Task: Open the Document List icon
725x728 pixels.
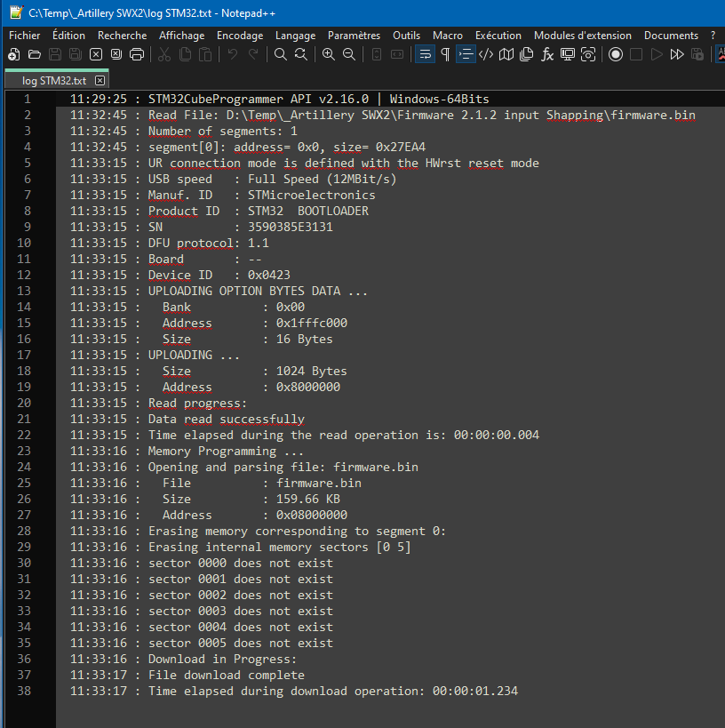Action: (x=527, y=54)
